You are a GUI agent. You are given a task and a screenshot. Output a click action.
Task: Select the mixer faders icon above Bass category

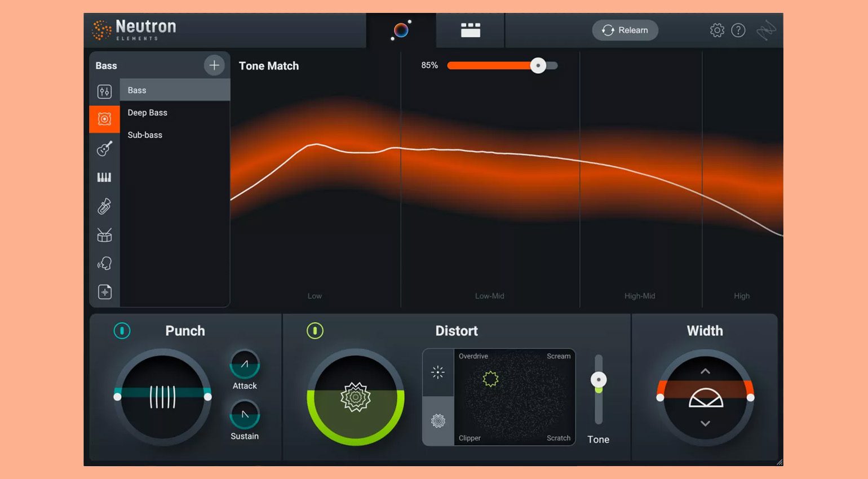coord(104,91)
